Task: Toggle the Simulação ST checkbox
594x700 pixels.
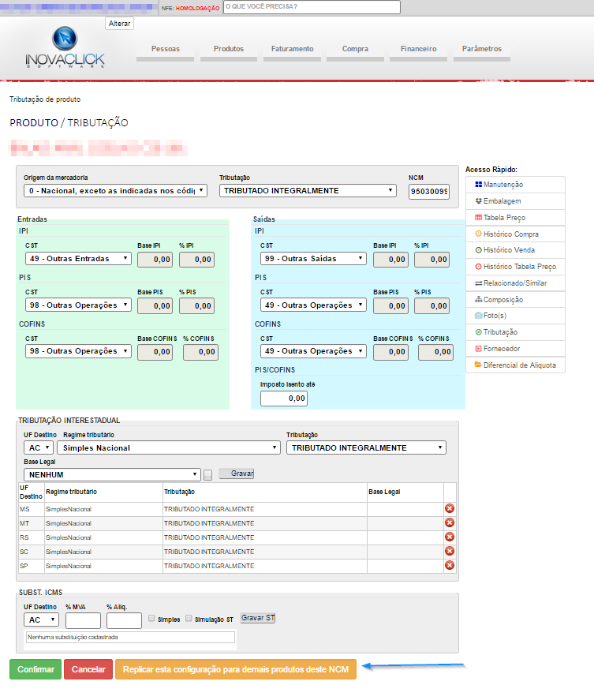Action: [x=189, y=620]
